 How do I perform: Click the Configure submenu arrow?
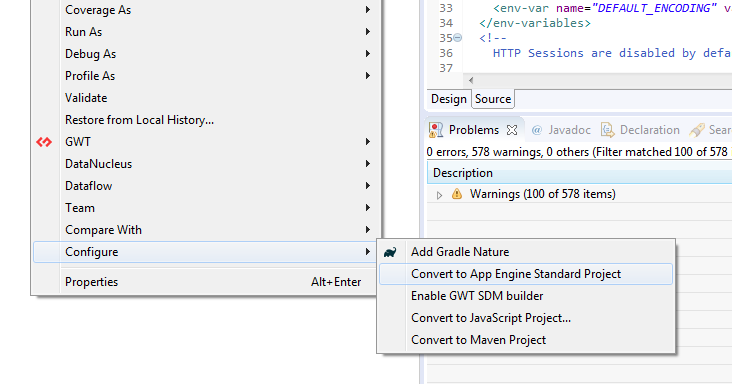click(x=368, y=252)
